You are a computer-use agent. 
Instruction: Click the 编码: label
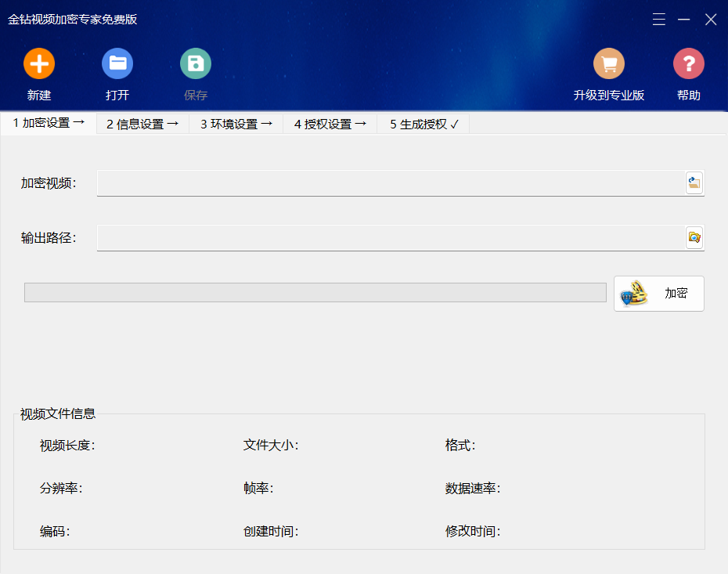coord(55,531)
